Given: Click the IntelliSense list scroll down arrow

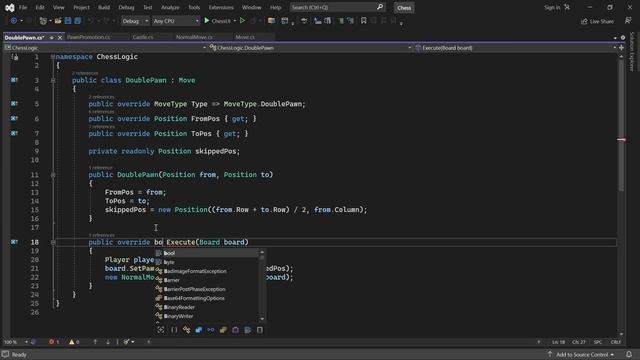Looking at the screenshot, I should pyautogui.click(x=262, y=319).
